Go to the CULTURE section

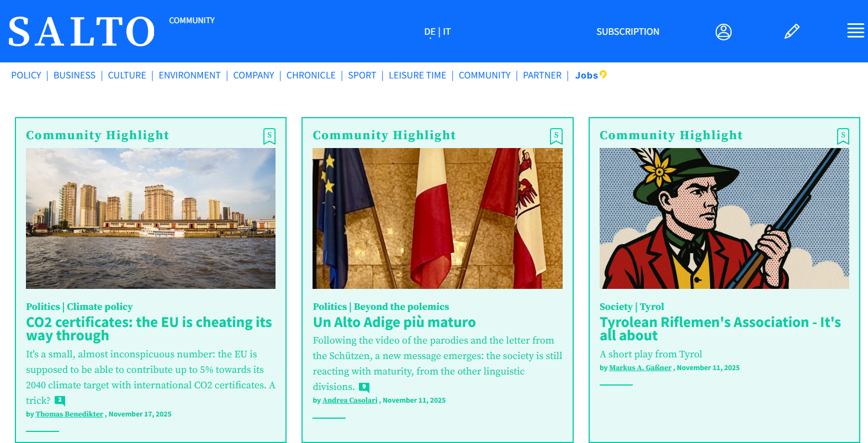(127, 75)
